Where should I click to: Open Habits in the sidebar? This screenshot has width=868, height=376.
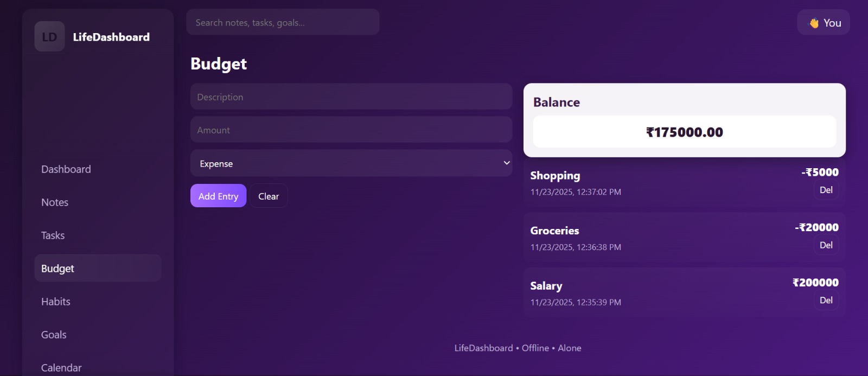(98, 302)
